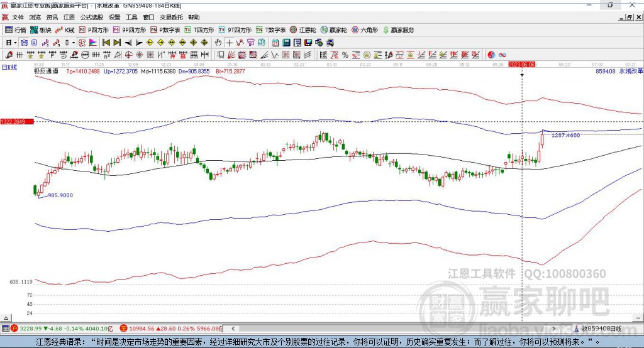The height and width of the screenshot is (348, 644).
Task: Open the 文件 menu
Action: click(x=18, y=17)
